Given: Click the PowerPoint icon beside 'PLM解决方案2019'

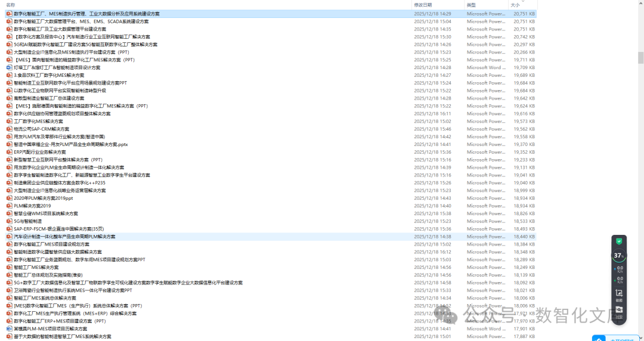Looking at the screenshot, I should pyautogui.click(x=9, y=206).
